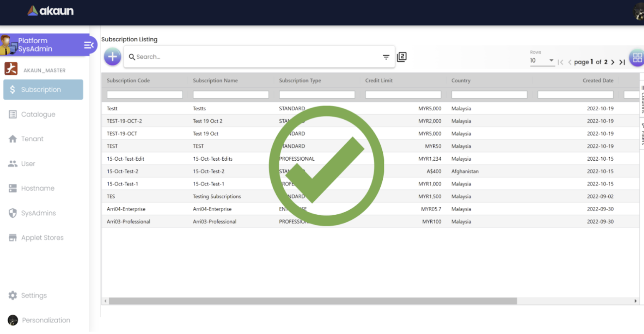Open the SysAdmins shield icon
Viewport: 644px width, 334px height.
coord(13,213)
